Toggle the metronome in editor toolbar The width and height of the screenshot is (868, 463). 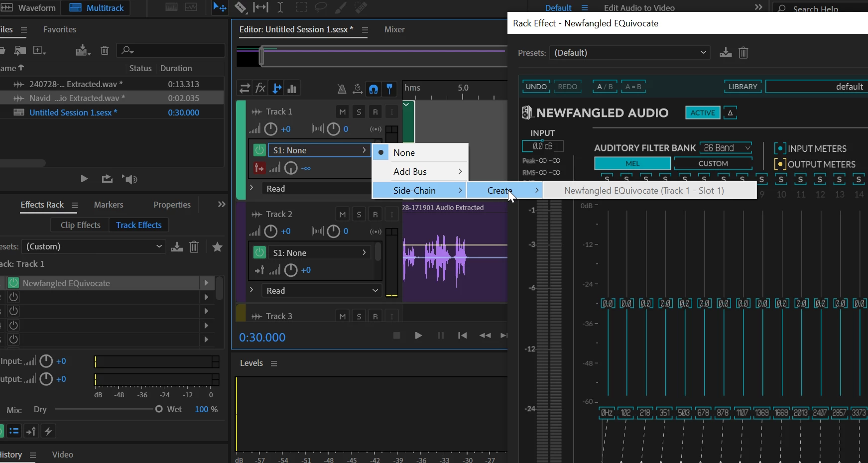[x=342, y=89]
